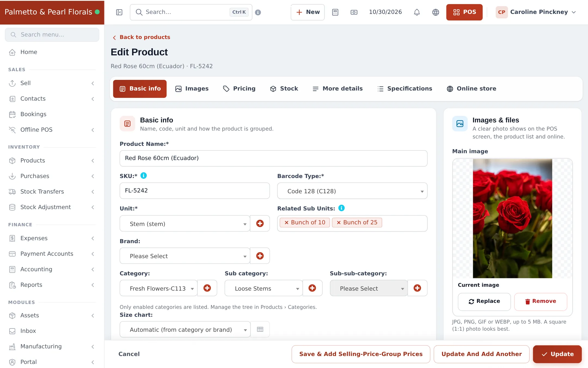Click Update And Add Another
The width and height of the screenshot is (588, 368).
482,354
